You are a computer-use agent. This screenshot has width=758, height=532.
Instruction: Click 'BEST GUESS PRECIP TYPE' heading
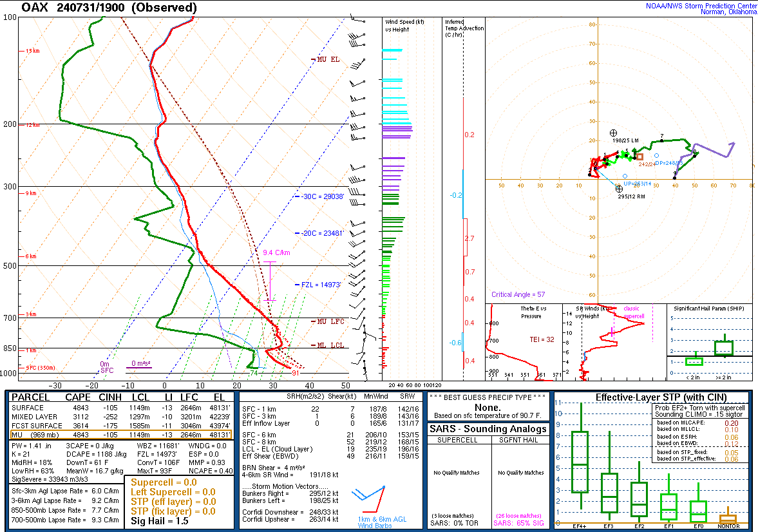488,397
